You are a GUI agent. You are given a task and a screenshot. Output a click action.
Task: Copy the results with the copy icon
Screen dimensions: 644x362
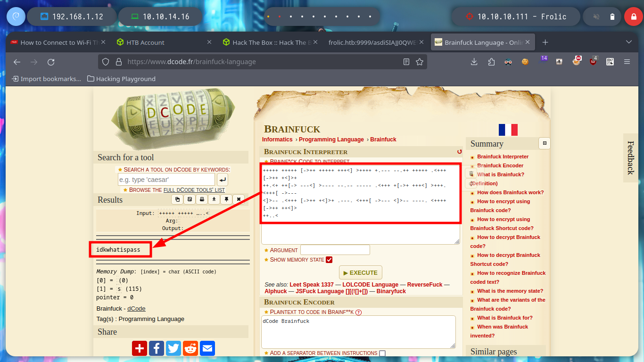[x=177, y=199]
